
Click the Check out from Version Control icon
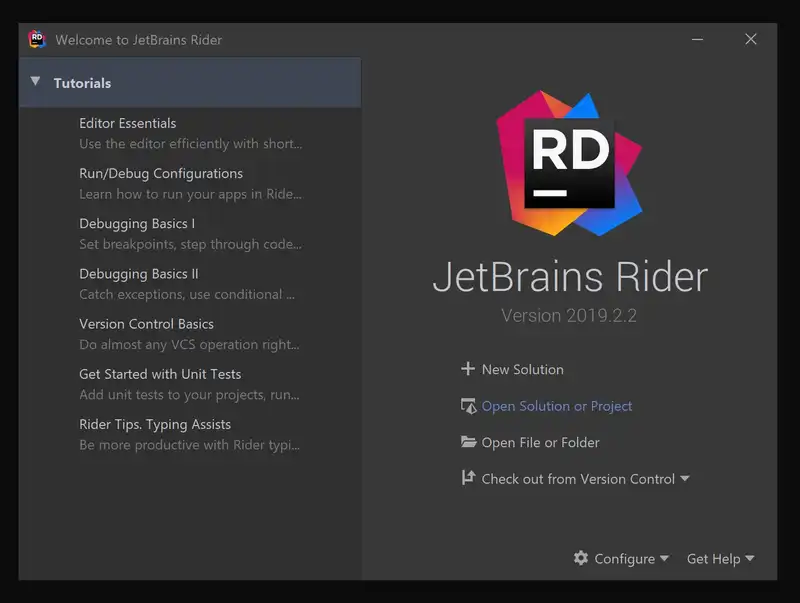[x=467, y=478]
